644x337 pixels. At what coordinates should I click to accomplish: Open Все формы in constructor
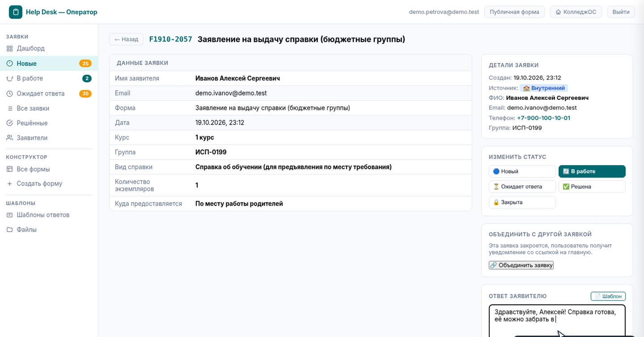pos(49,169)
